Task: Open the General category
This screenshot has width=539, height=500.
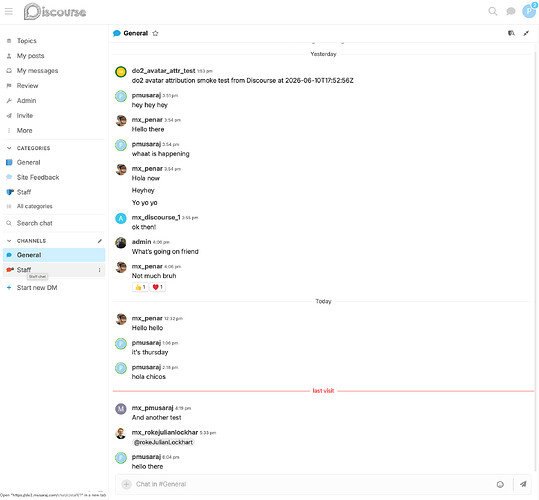Action: click(54, 163)
